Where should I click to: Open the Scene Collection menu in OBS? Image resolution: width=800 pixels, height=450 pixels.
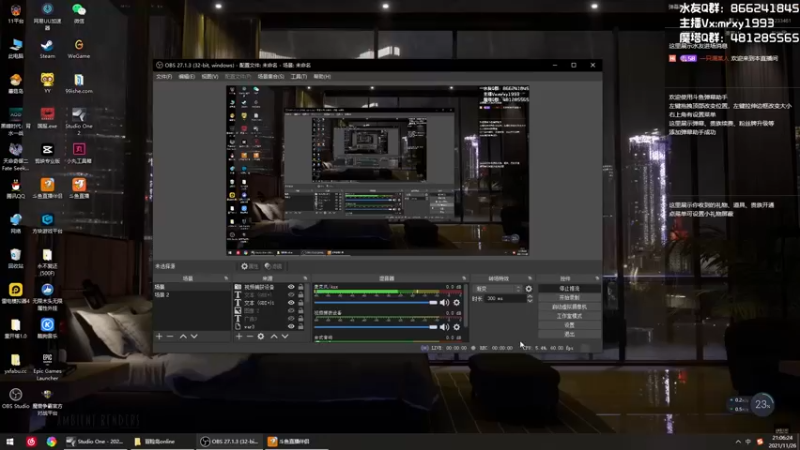[271, 77]
